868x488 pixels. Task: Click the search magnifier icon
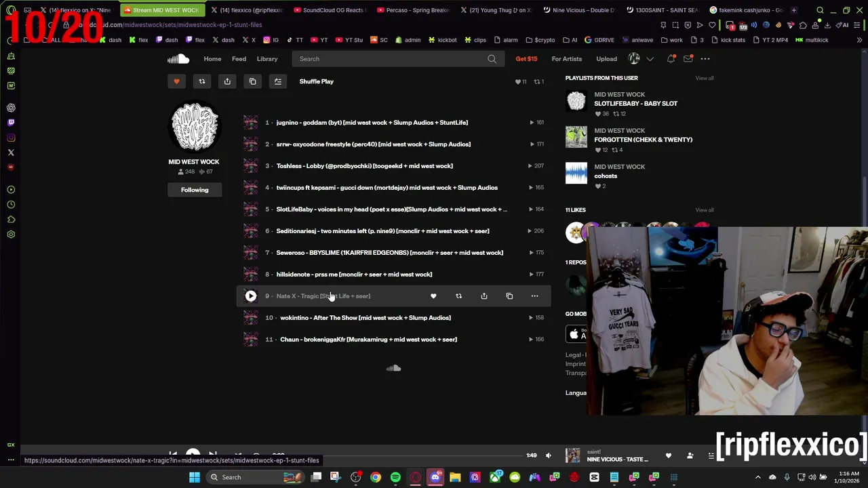coord(492,59)
